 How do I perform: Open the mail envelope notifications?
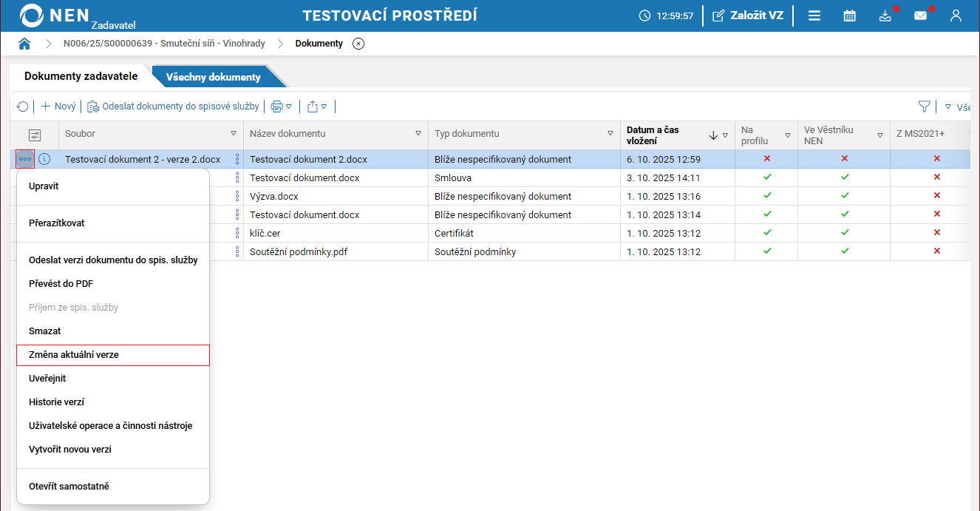[x=920, y=16]
